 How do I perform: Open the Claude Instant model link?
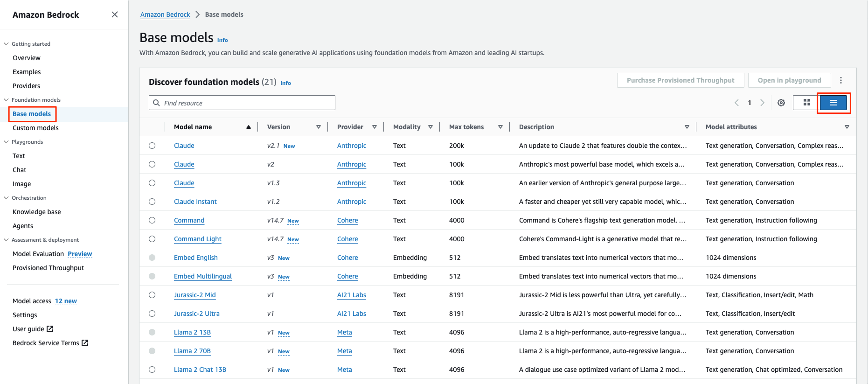point(195,202)
